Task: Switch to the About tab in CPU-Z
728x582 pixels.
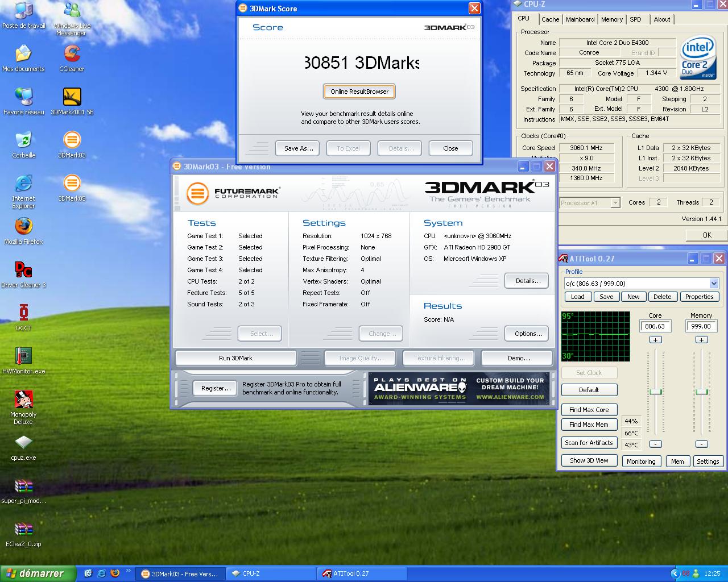Action: click(x=661, y=19)
